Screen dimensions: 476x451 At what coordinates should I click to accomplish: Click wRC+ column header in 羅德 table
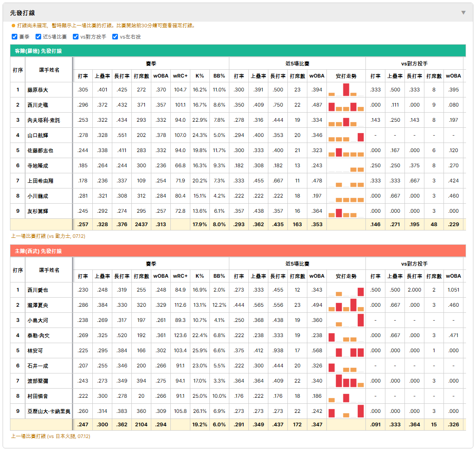tap(180, 76)
